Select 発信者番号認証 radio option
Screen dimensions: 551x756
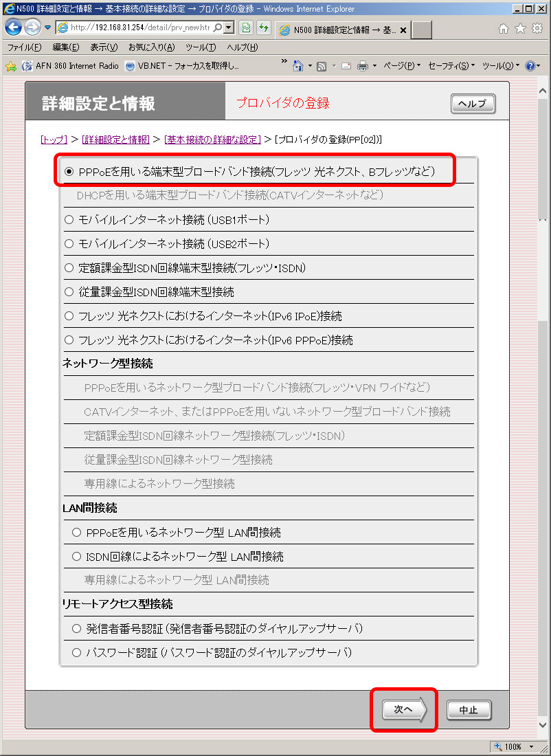coord(76,629)
